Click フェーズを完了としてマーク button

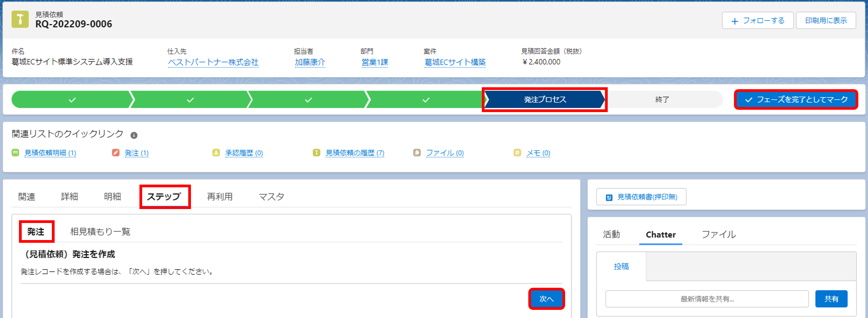(x=796, y=100)
